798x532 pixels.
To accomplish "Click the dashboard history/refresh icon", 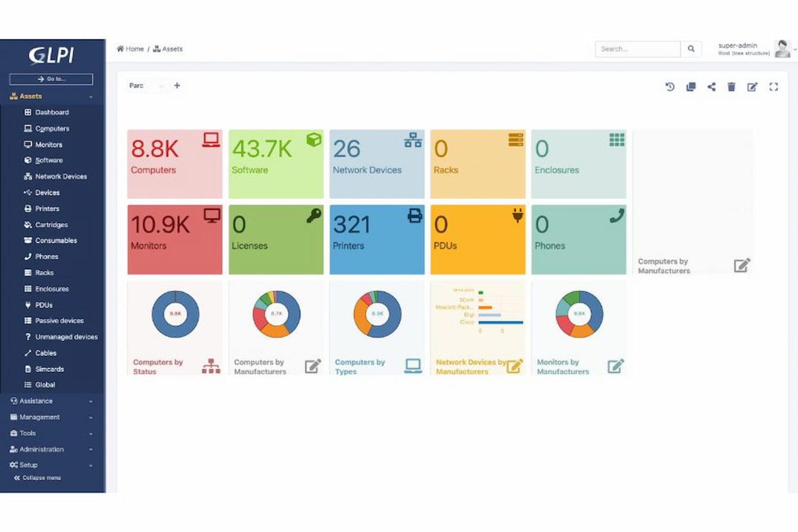I will click(670, 87).
